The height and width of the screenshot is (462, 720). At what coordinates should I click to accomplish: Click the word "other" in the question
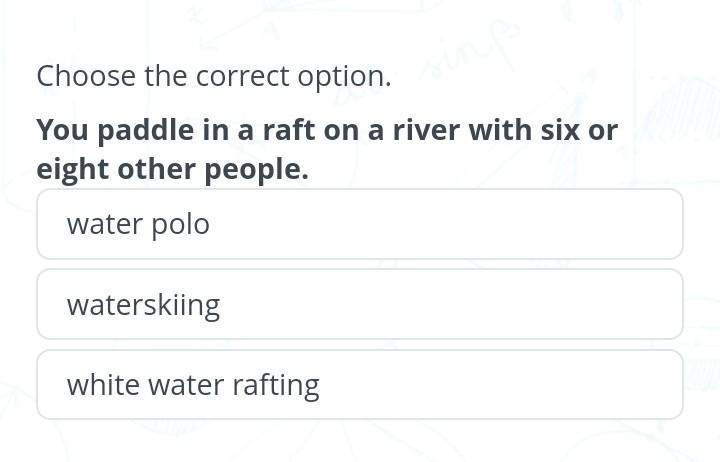point(158,169)
